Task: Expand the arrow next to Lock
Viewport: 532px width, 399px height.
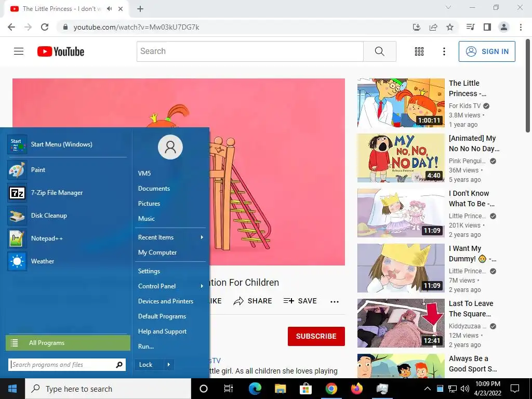Action: (169, 365)
